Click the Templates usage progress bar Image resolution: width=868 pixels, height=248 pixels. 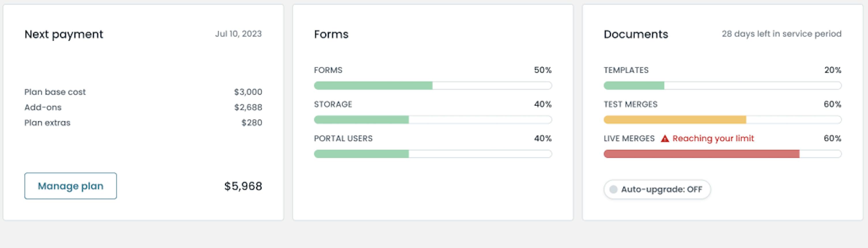[x=722, y=86]
